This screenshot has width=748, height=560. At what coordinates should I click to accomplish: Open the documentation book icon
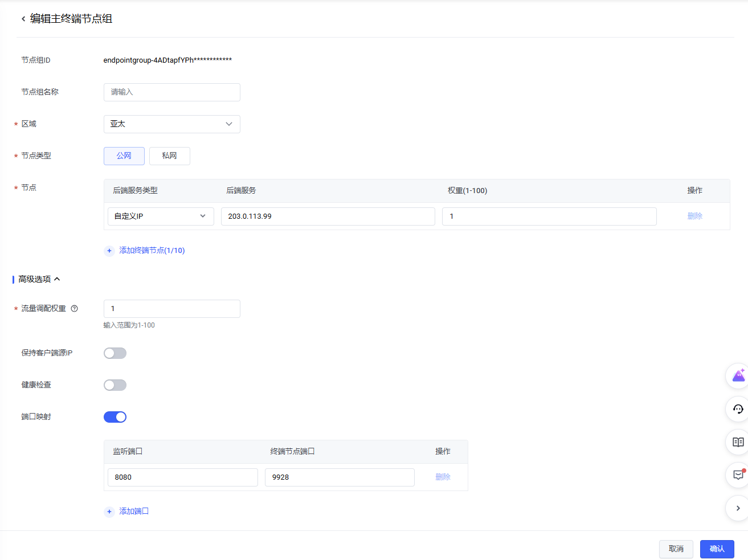(x=738, y=442)
